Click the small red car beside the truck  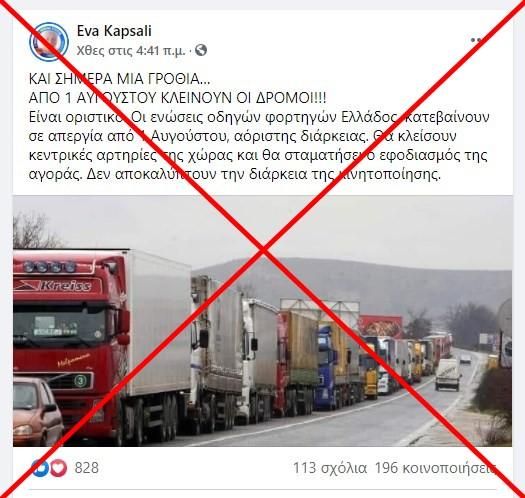click(38, 411)
